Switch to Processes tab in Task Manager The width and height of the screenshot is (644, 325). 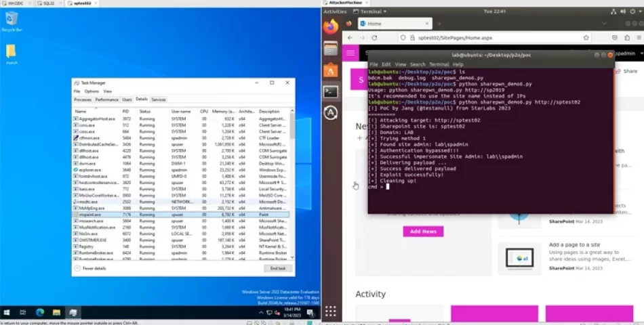click(x=83, y=100)
